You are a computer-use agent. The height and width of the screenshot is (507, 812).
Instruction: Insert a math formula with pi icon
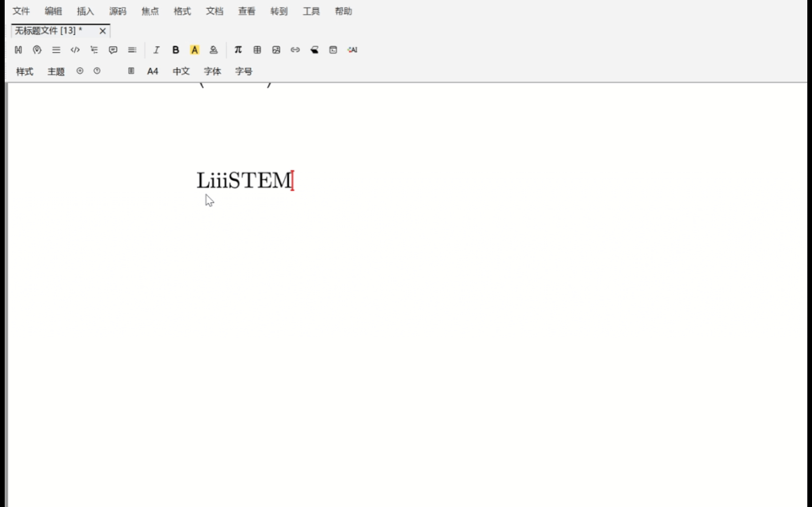(238, 50)
